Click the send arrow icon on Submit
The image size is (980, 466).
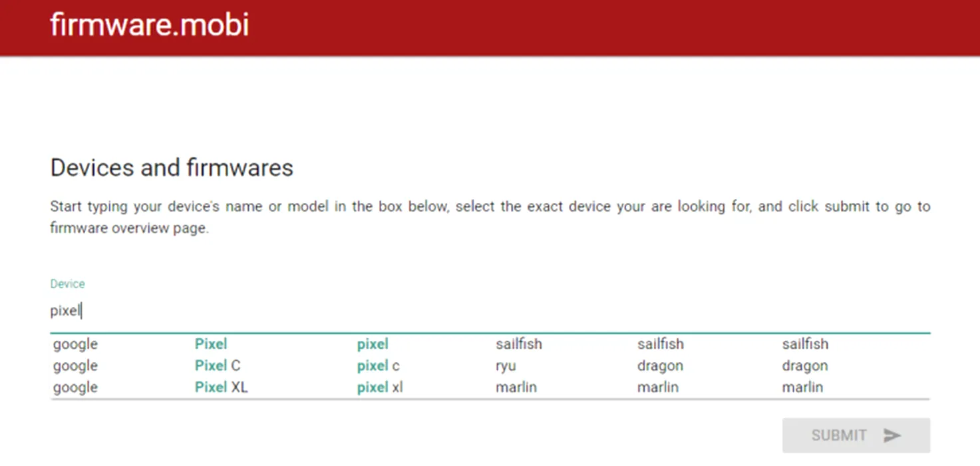pyautogui.click(x=892, y=435)
